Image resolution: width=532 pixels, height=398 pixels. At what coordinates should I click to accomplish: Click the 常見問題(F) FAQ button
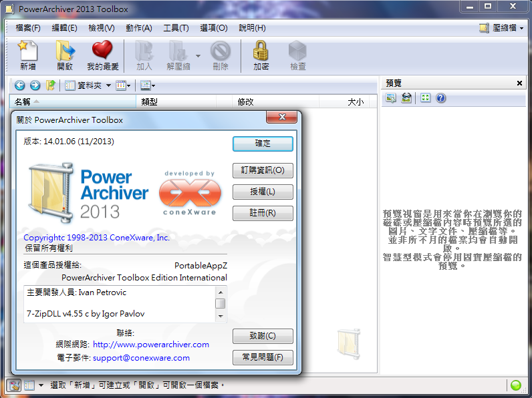263,357
